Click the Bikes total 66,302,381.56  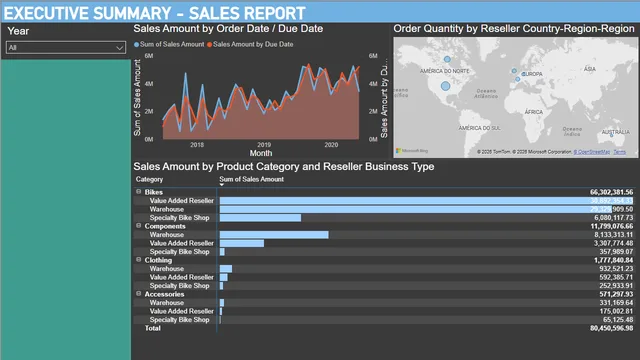click(611, 192)
